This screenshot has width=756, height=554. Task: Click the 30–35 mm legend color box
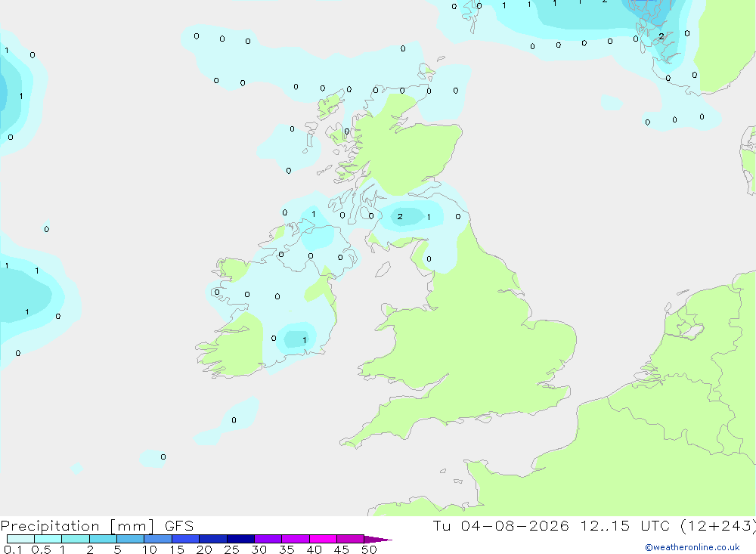point(268,539)
